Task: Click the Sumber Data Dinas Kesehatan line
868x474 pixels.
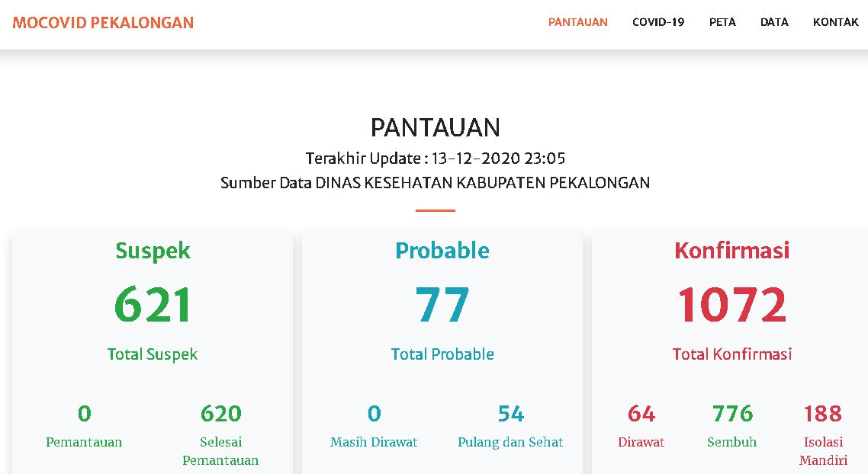Action: (x=435, y=183)
